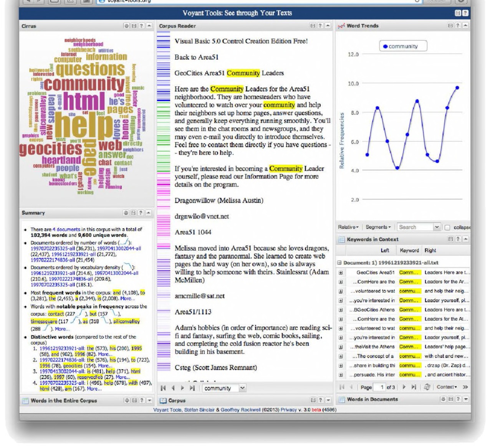Go to last page in Corpus Reader
Image resolution: width=490 pixels, height=448 pixels.
pyautogui.click(x=192, y=388)
